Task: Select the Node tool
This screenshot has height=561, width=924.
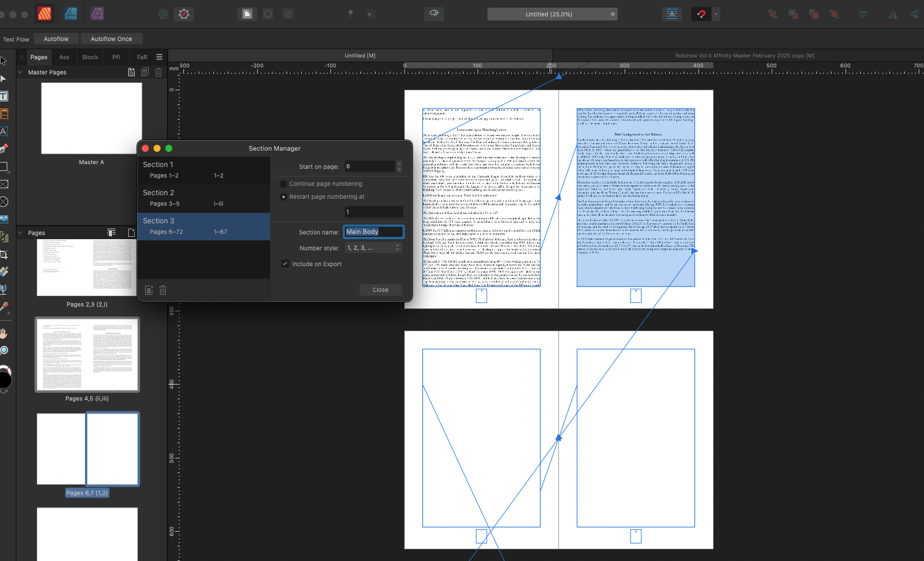Action: click(3, 79)
